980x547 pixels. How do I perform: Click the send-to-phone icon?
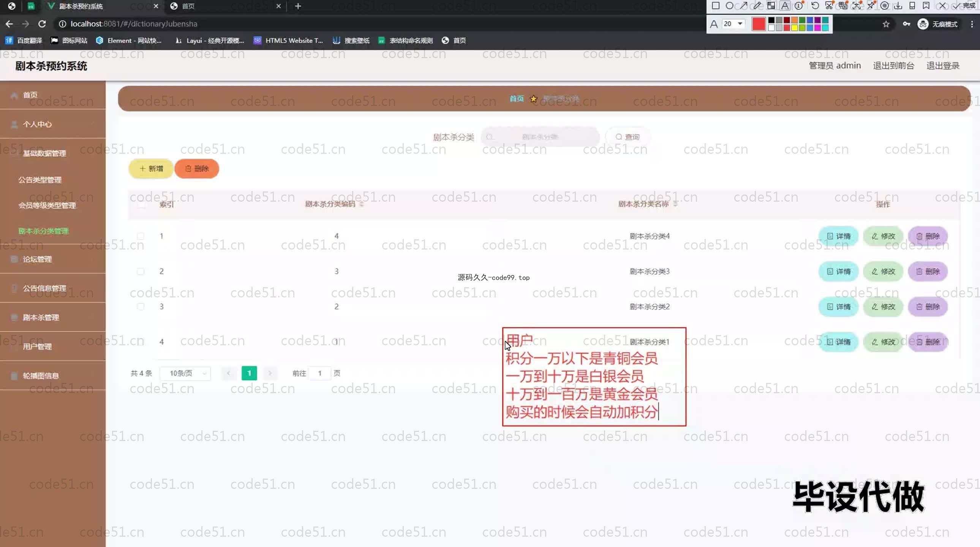coord(912,6)
